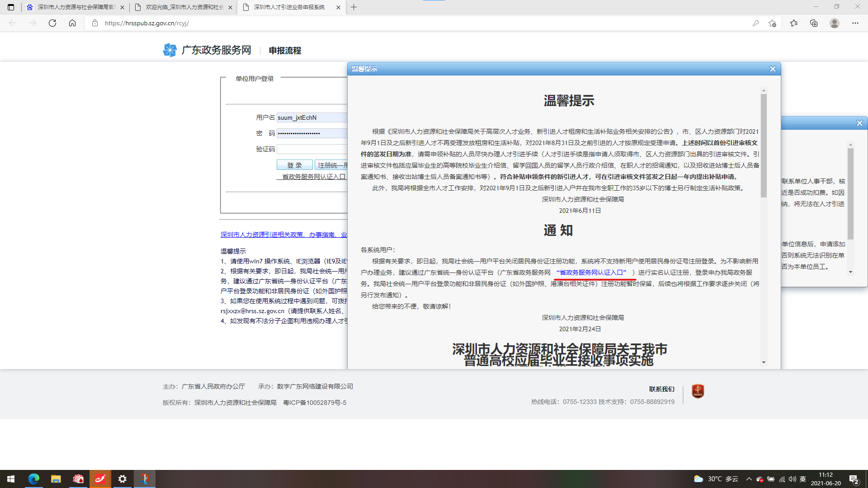Click the 登录 button

click(x=294, y=165)
